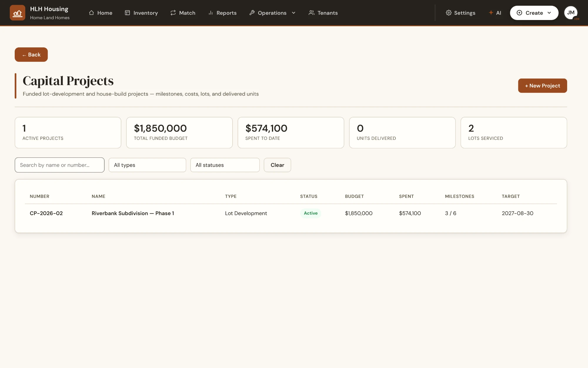Click the Lot Development type cell

(246, 213)
